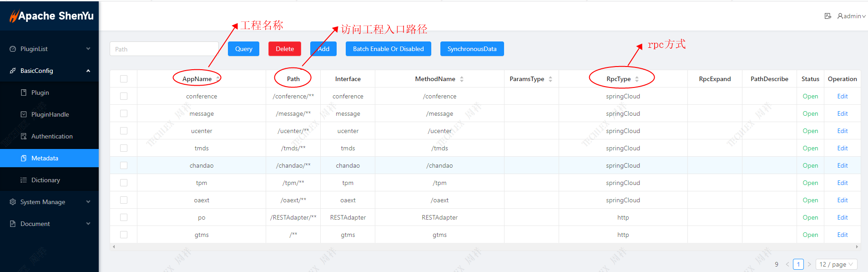The width and height of the screenshot is (868, 272).
Task: Open the Plugin menu item
Action: [x=49, y=92]
